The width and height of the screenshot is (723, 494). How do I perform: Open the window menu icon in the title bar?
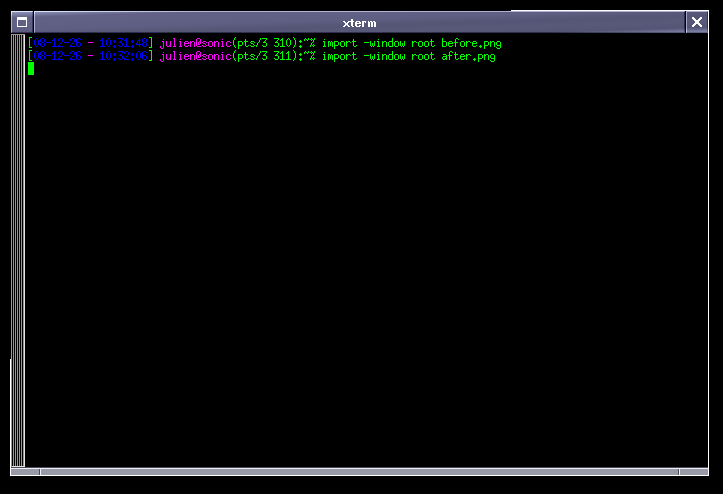pyautogui.click(x=22, y=22)
